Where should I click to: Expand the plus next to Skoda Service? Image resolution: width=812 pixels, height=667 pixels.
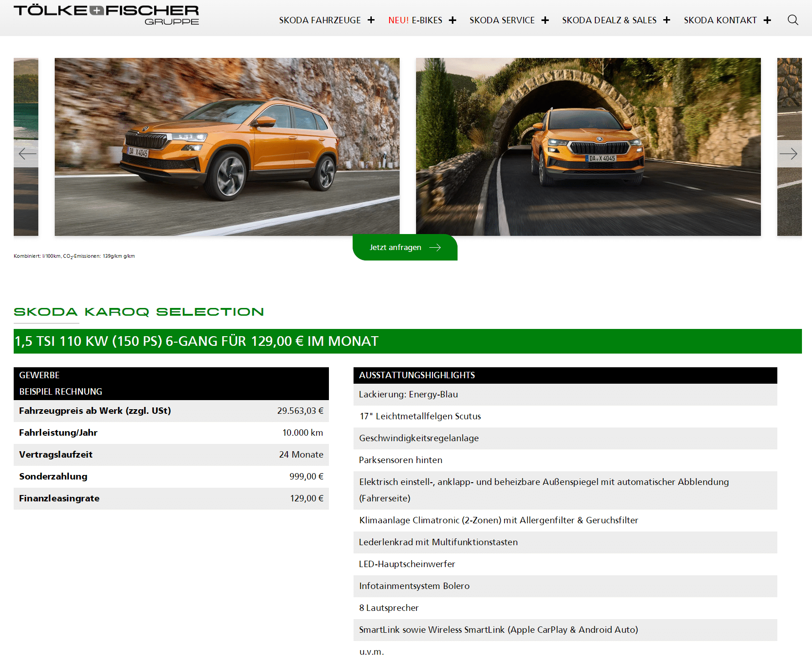click(545, 20)
